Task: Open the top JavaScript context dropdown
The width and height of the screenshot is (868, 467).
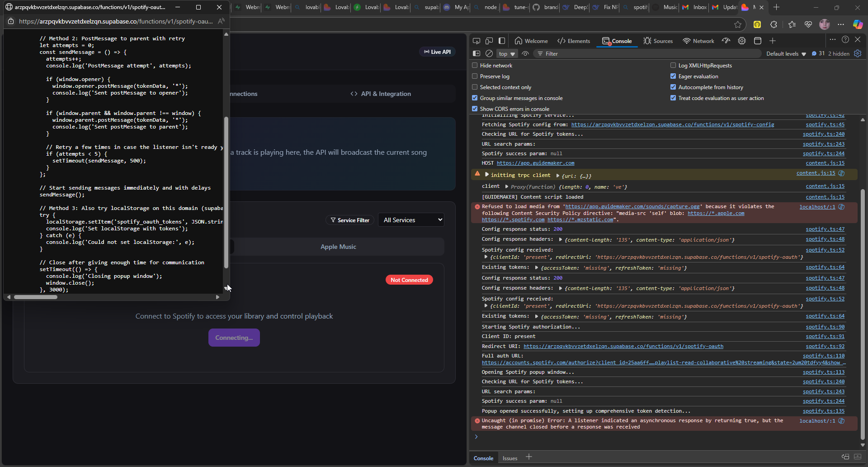Action: pyautogui.click(x=507, y=53)
